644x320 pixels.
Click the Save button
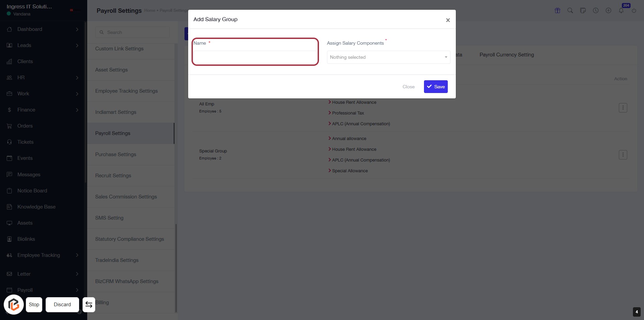tap(435, 87)
